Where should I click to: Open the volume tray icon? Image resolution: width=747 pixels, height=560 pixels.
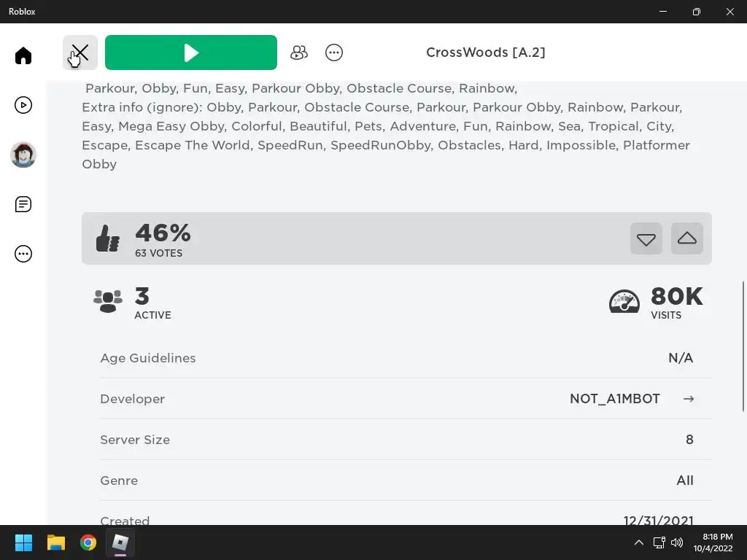[676, 542]
